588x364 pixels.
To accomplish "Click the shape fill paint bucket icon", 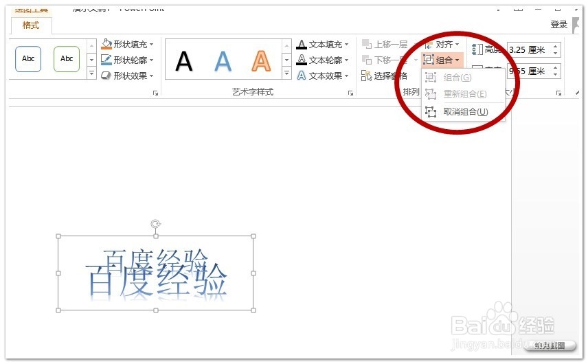I will click(x=107, y=44).
